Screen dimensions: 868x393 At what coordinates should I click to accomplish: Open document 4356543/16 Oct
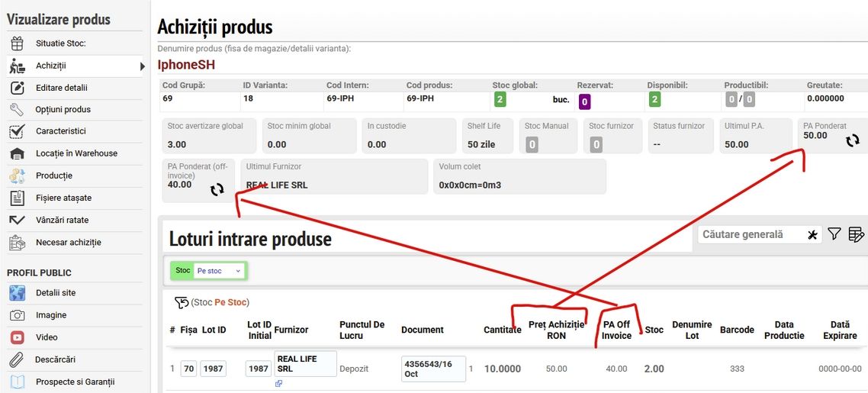[x=432, y=369]
